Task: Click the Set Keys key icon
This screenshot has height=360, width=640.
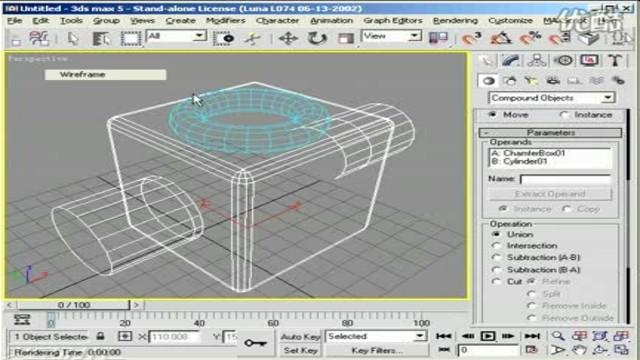Action: pos(255,343)
